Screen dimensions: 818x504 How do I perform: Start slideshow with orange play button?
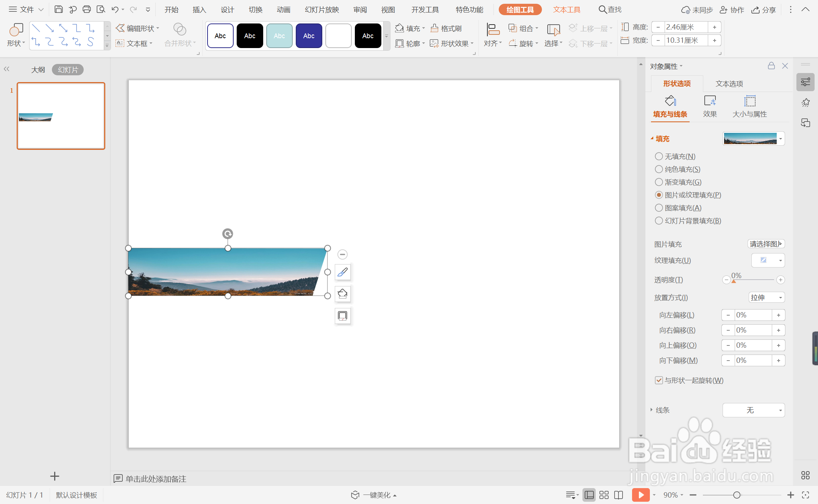(640, 495)
